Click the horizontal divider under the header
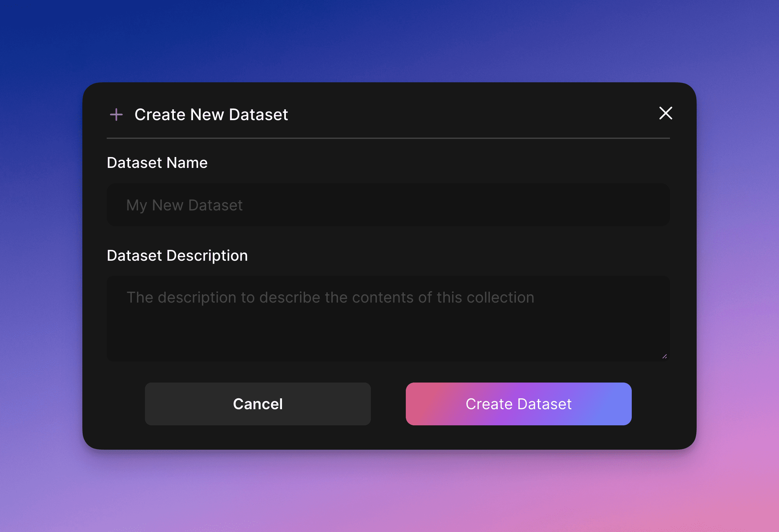The image size is (779, 532). click(388, 138)
